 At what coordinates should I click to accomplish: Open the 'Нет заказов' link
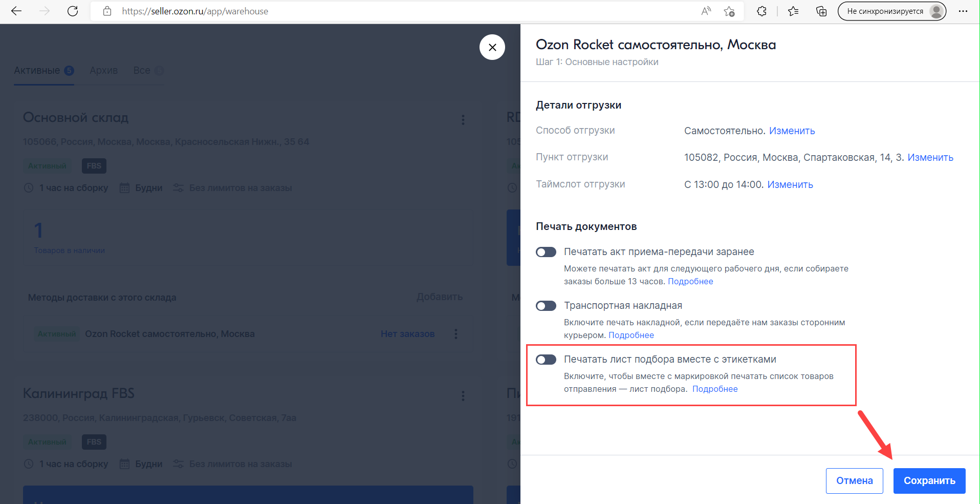[x=408, y=334]
